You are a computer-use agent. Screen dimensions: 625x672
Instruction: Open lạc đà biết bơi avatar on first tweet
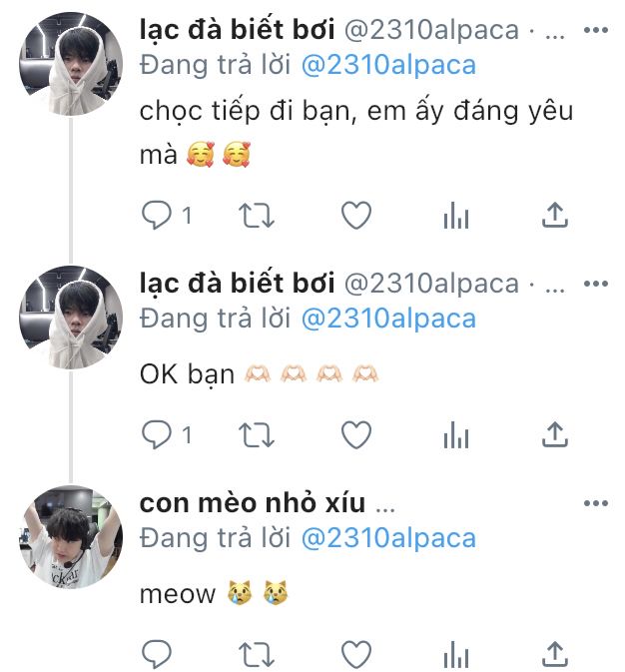(x=71, y=64)
